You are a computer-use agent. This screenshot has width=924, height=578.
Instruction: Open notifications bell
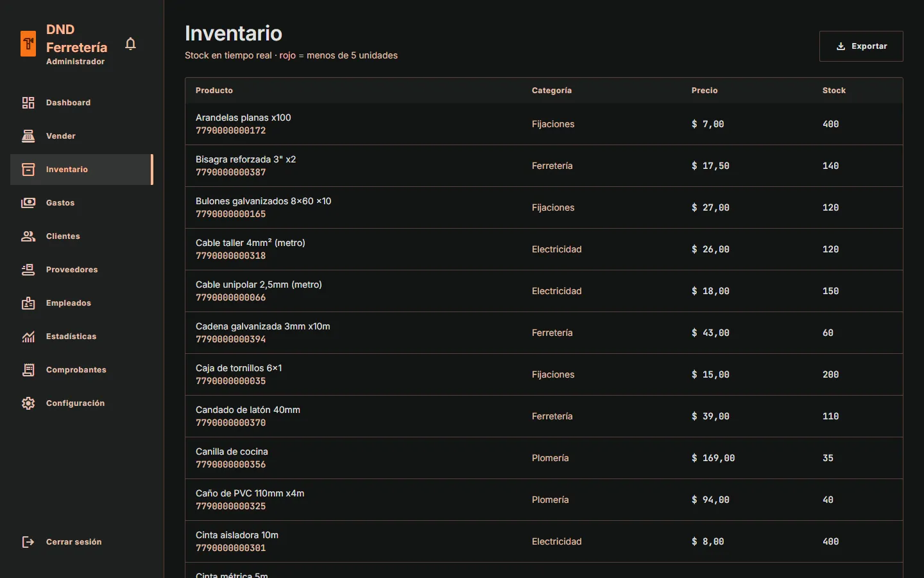coord(130,44)
